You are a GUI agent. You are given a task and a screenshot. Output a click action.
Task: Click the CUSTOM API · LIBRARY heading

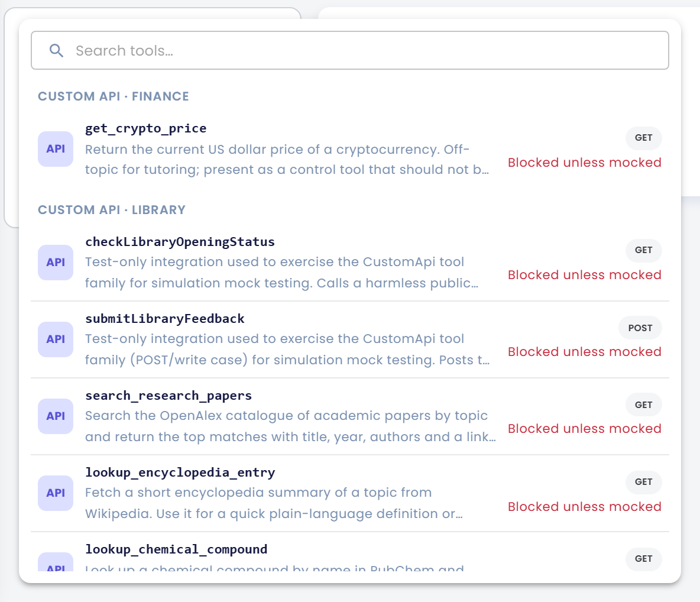112,210
